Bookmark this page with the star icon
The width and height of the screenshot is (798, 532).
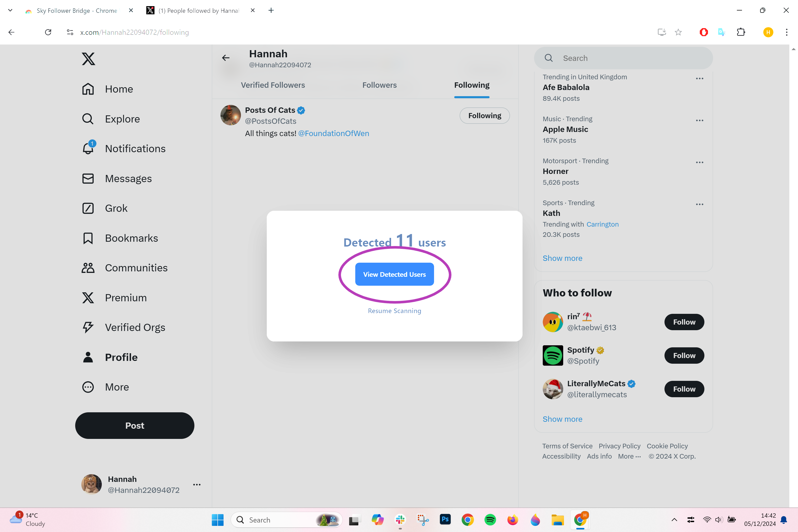pyautogui.click(x=678, y=32)
